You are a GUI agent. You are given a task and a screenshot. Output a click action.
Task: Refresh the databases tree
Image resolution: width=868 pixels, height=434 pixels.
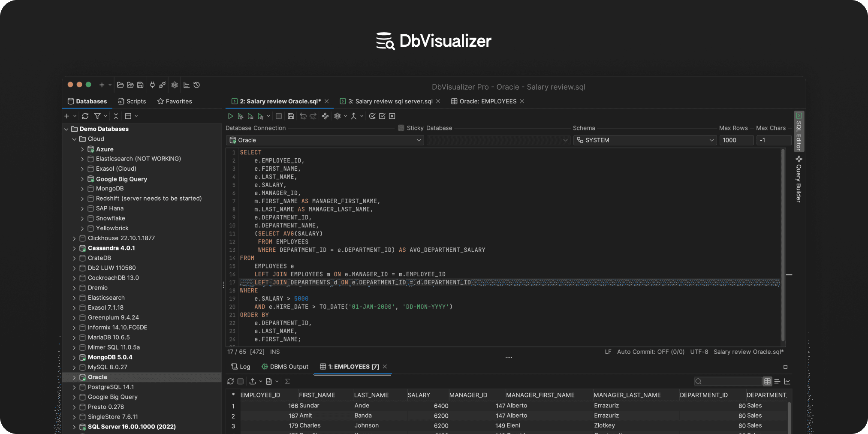point(85,116)
